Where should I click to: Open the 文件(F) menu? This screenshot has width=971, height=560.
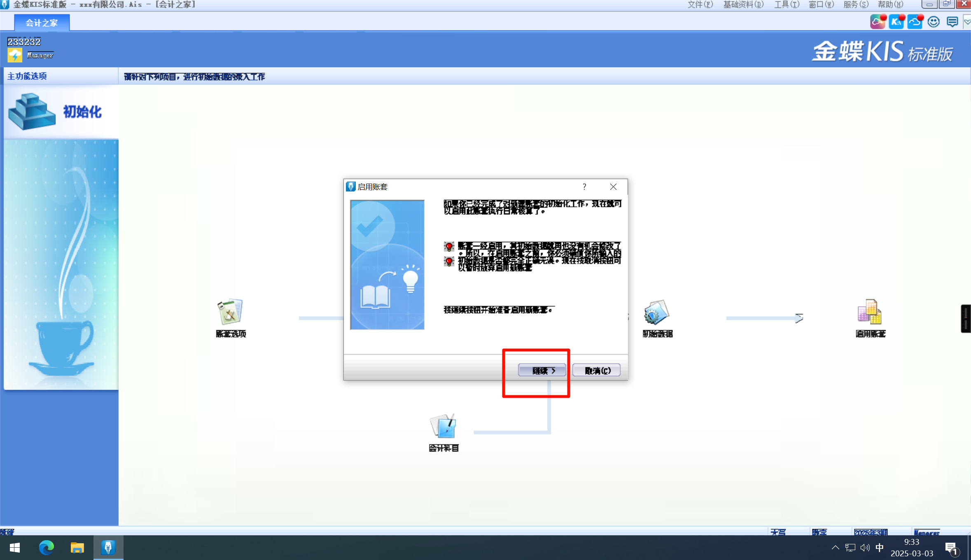click(x=700, y=5)
